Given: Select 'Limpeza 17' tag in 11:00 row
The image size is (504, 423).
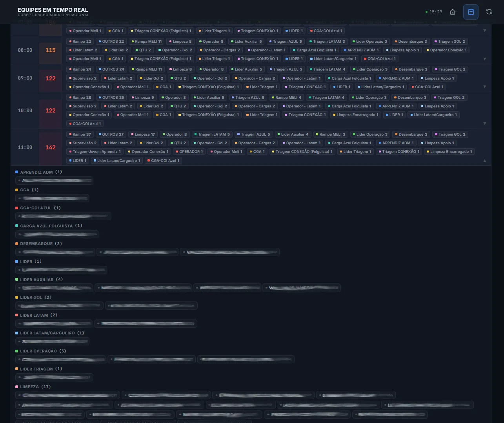Looking at the screenshot, I should tap(143, 134).
